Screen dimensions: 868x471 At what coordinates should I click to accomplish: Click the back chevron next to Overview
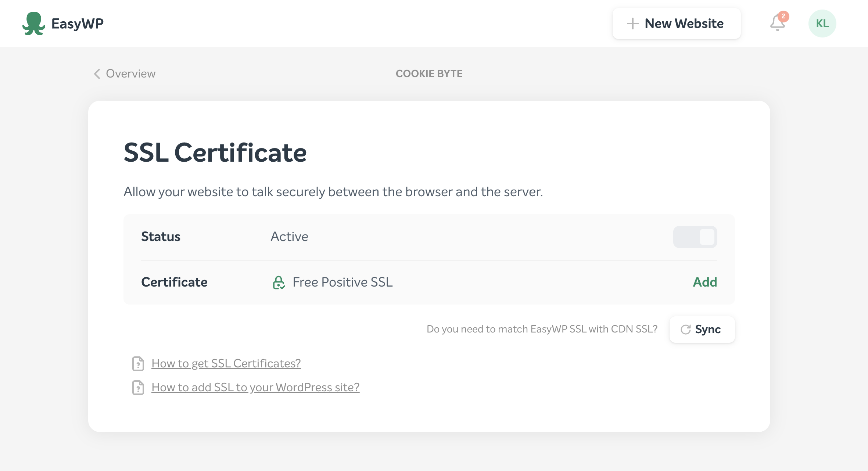coord(97,74)
